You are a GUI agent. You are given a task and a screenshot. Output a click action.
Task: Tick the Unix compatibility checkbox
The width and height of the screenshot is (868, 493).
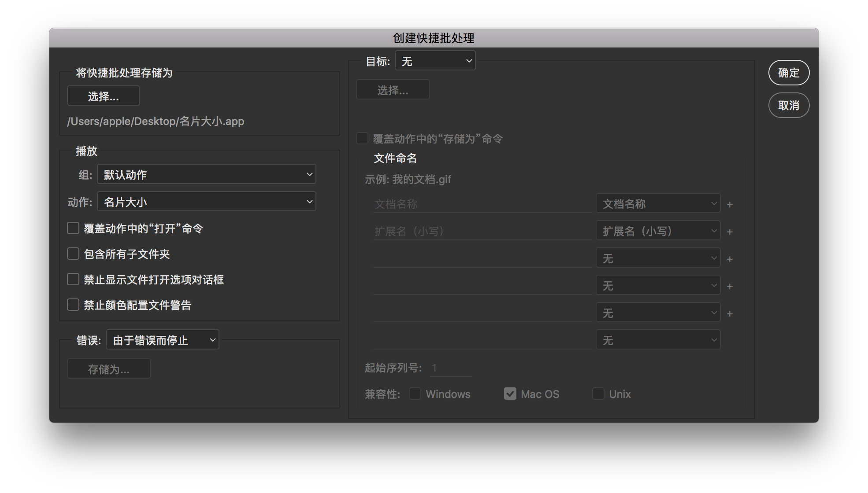pyautogui.click(x=598, y=394)
